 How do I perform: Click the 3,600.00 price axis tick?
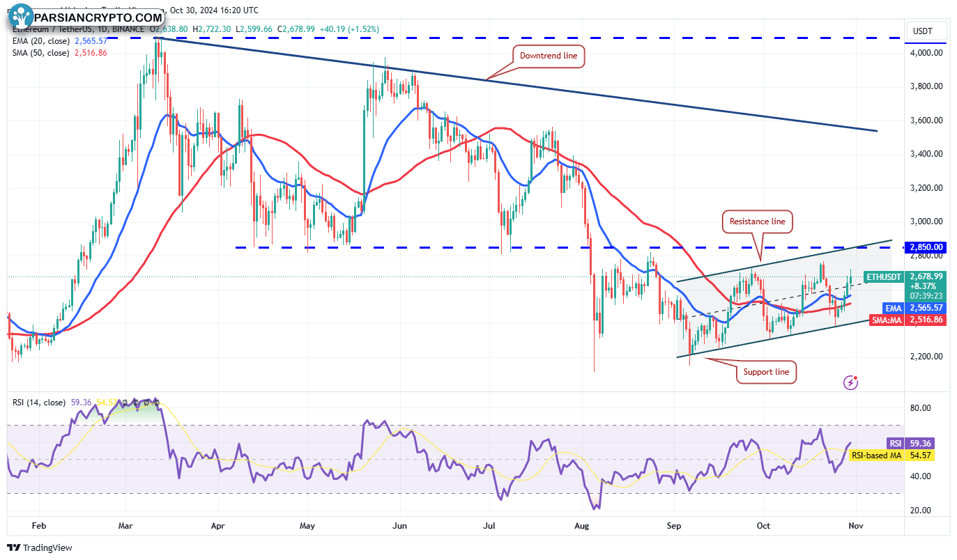[x=926, y=120]
